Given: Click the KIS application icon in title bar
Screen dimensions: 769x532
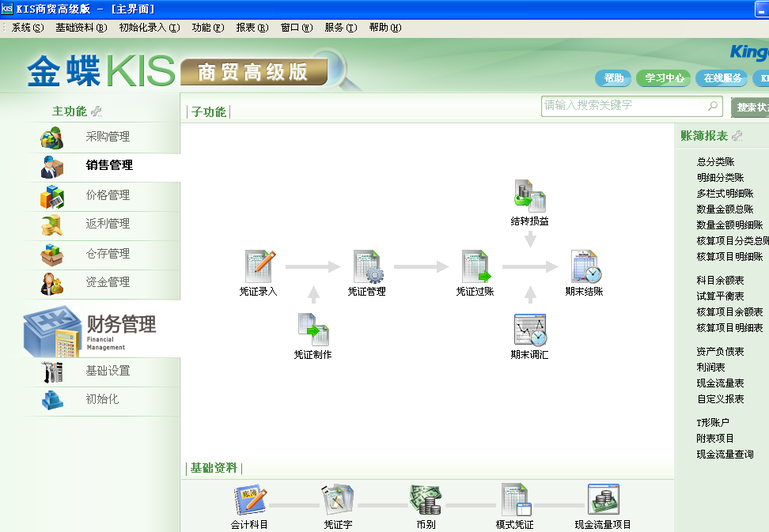Looking at the screenshot, I should pos(7,9).
